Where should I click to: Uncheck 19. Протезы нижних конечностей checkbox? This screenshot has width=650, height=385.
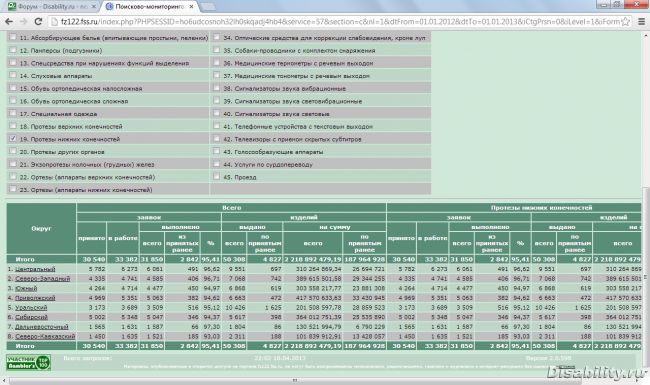(13, 138)
